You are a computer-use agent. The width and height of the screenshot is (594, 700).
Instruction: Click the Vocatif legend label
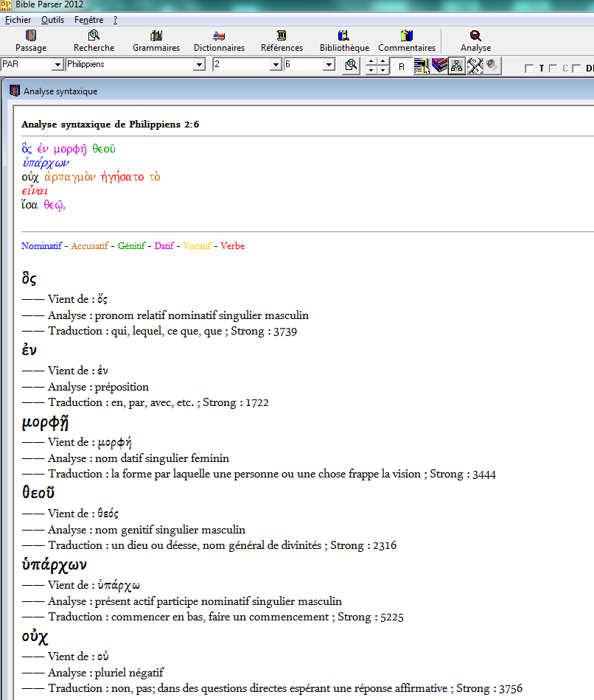coord(197,245)
